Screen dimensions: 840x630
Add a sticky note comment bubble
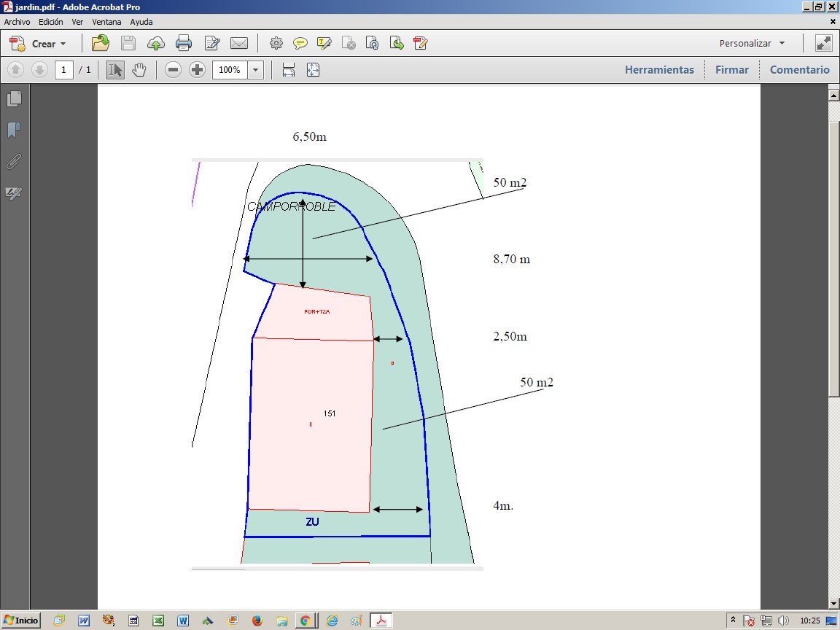(x=300, y=43)
